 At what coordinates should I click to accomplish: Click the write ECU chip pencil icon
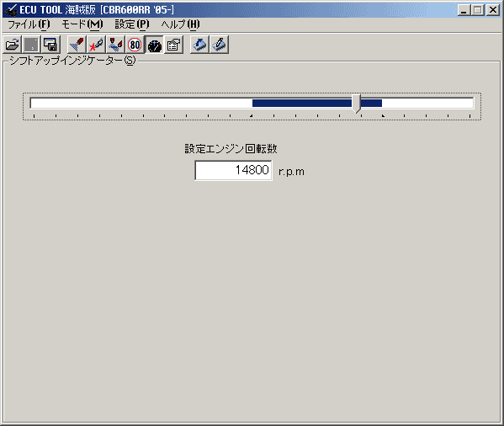tap(220, 45)
